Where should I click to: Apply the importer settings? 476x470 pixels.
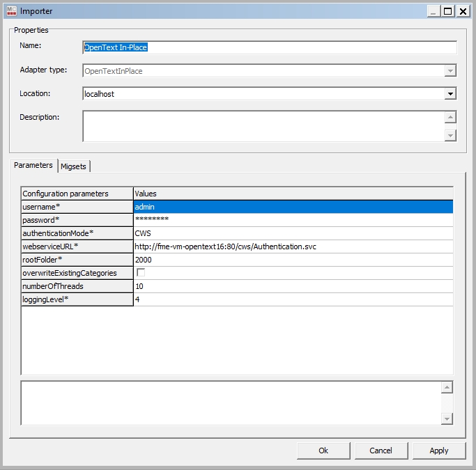(439, 451)
